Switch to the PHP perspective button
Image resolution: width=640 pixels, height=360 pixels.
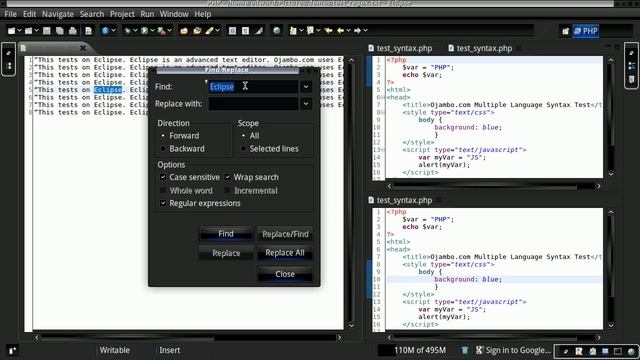tap(585, 31)
